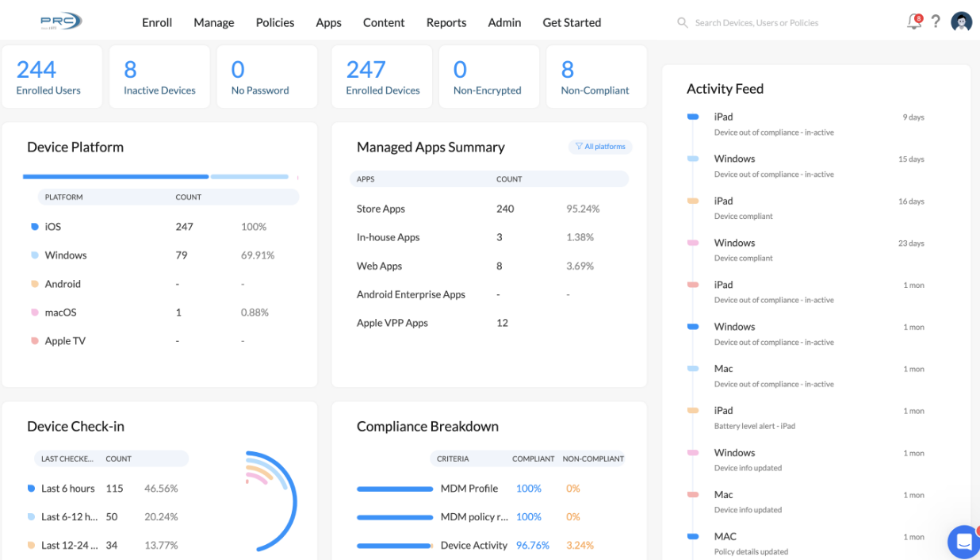Click the 100% MDM Profile compliant link
The width and height of the screenshot is (980, 560).
click(x=528, y=488)
